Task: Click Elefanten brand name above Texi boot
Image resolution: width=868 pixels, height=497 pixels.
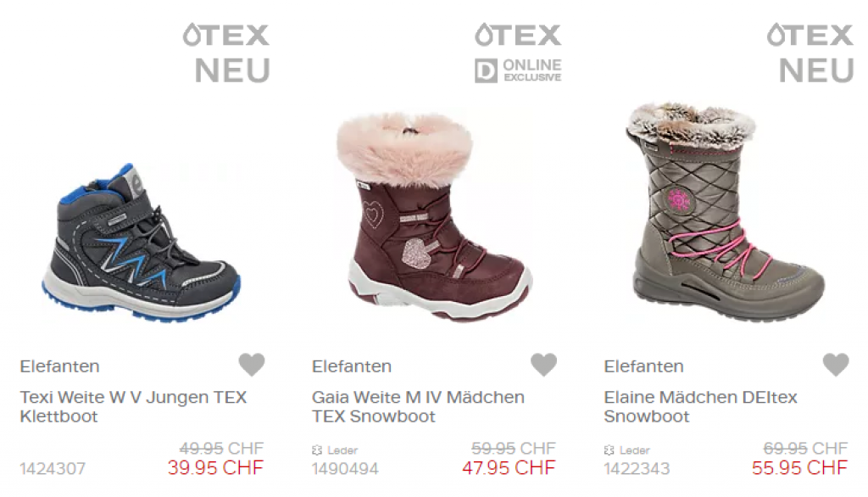Action: pos(60,366)
